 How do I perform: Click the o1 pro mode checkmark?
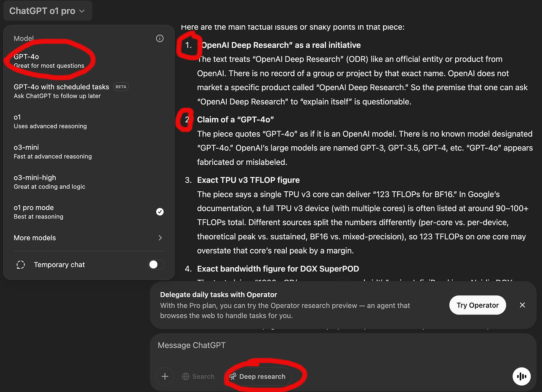point(160,212)
